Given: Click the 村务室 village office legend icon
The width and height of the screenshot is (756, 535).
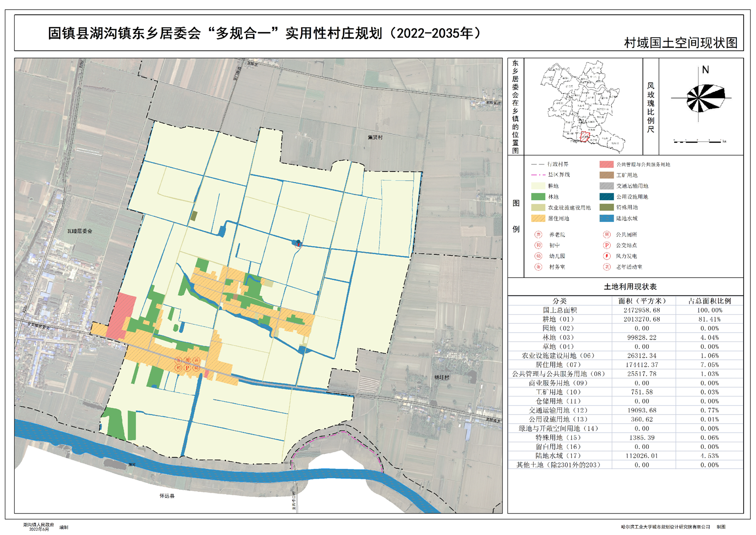Looking at the screenshot, I should pyautogui.click(x=538, y=267).
